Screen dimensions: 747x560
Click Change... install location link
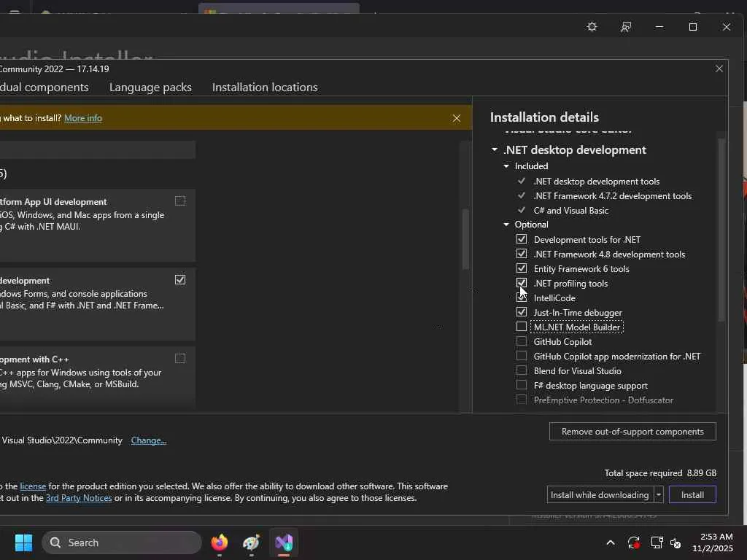(149, 440)
